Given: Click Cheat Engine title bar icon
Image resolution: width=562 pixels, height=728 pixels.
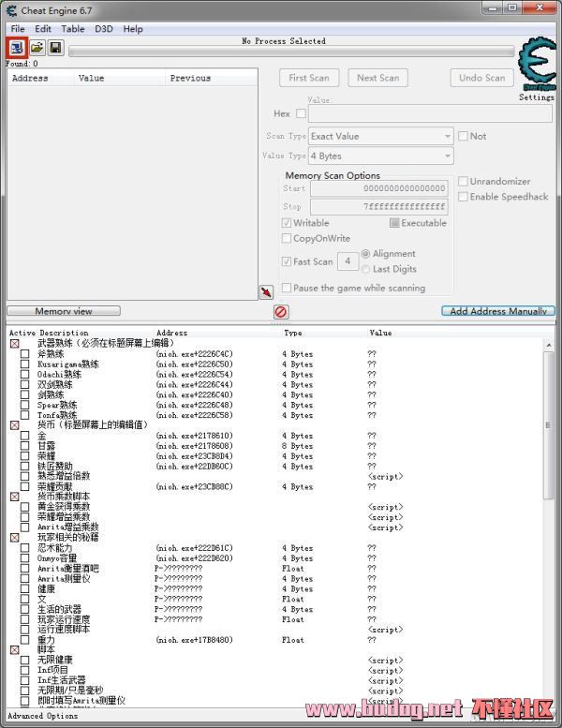Looking at the screenshot, I should point(10,9).
